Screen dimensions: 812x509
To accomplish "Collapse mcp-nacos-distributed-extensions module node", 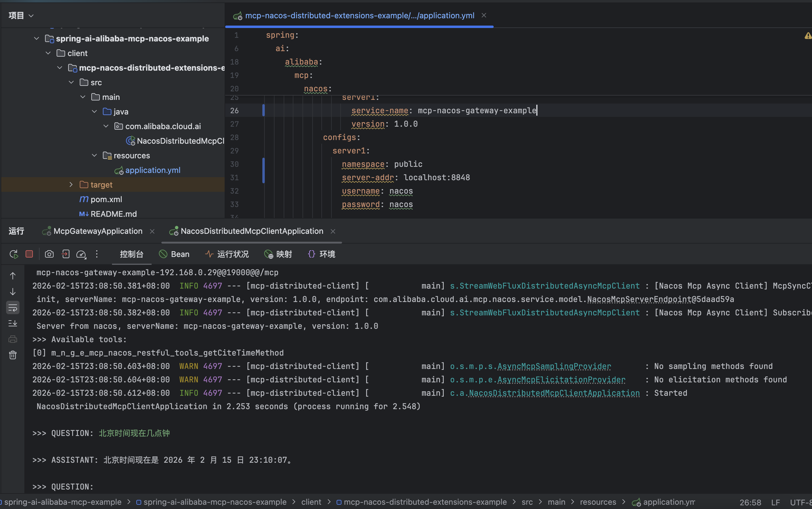I will click(x=60, y=68).
